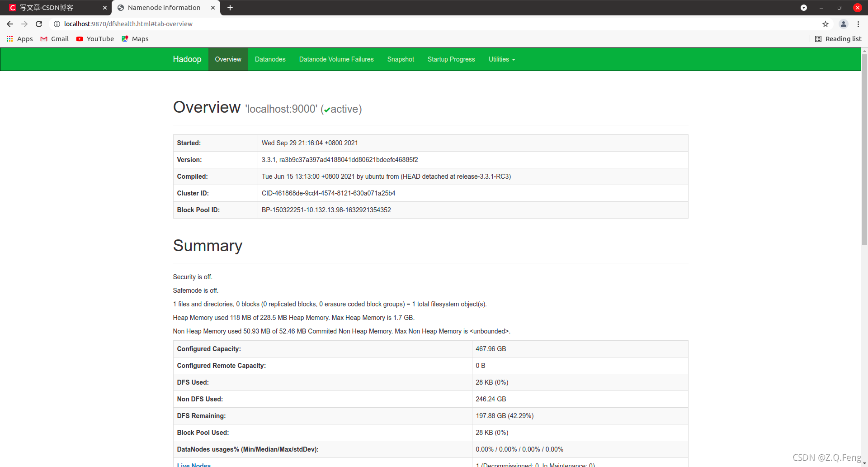Close the CSDN blog tab
Screen dimensions: 868x467
(x=105, y=8)
